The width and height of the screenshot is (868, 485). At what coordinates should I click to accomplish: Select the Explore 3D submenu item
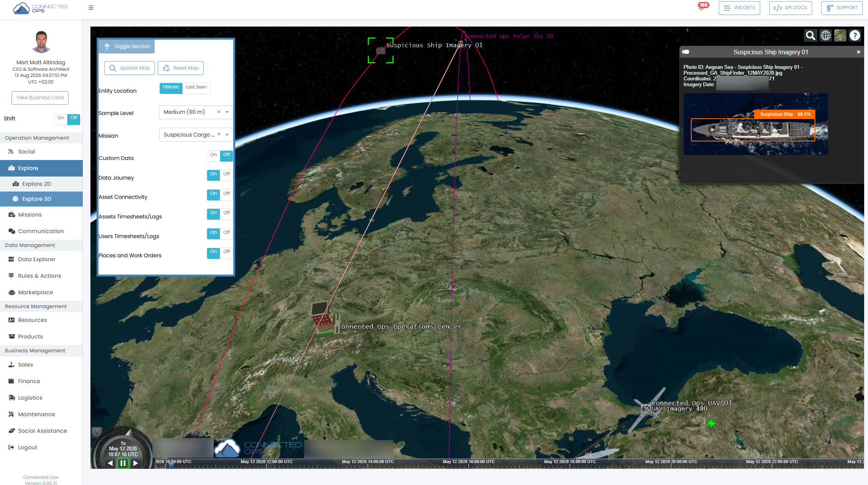click(x=41, y=199)
